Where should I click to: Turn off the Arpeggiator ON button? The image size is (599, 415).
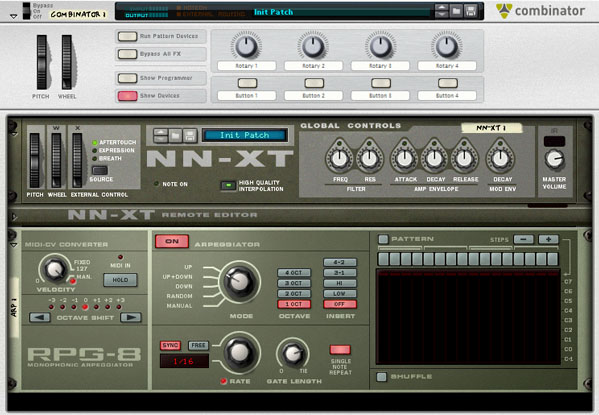tap(172, 241)
